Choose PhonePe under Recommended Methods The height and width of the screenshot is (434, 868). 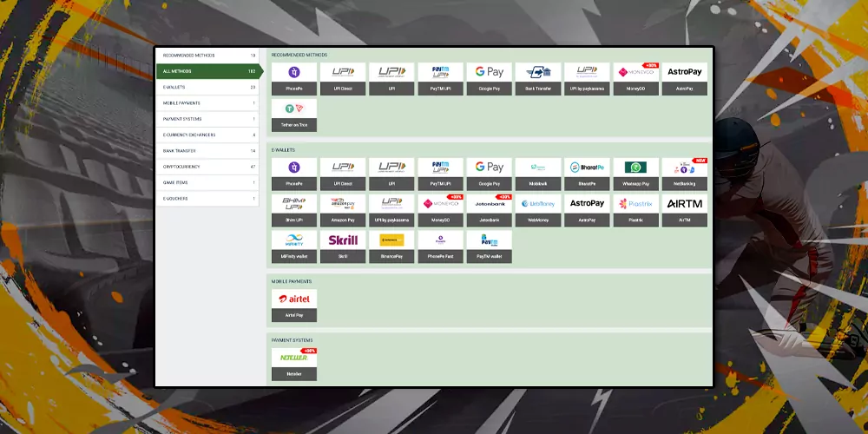point(294,79)
